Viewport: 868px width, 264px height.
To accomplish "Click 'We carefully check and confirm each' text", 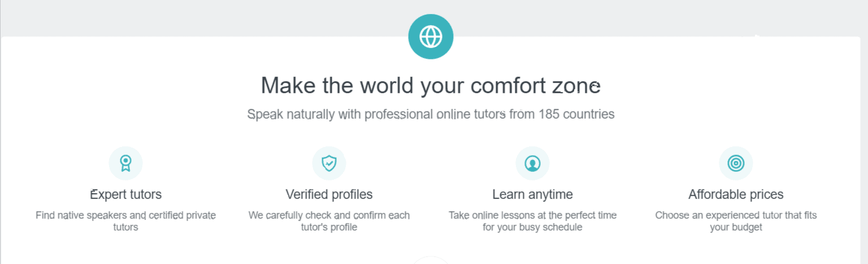I will 329,215.
